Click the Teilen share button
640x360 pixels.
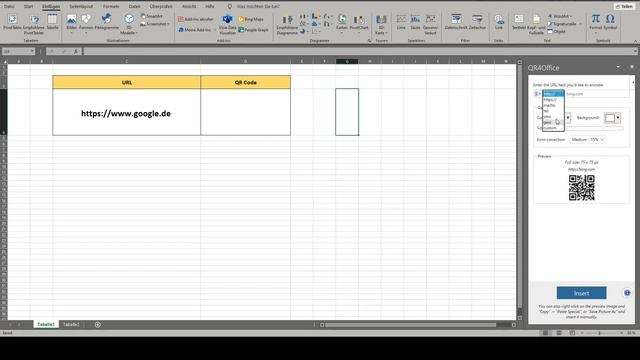[x=624, y=7]
